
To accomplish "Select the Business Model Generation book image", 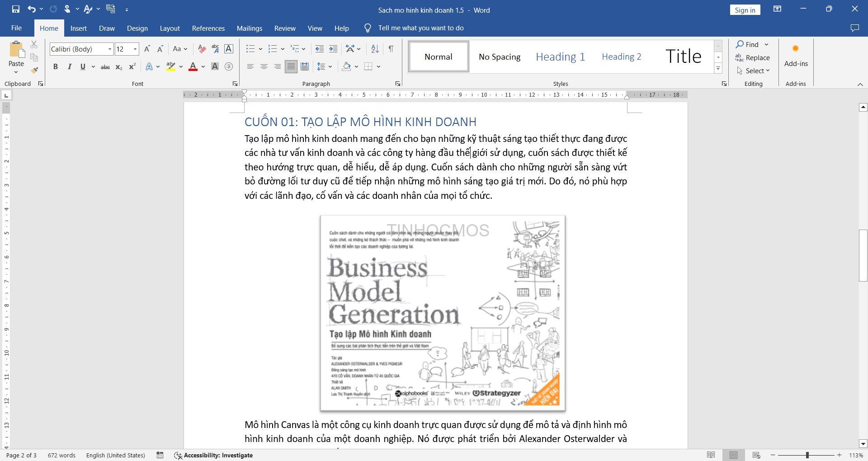I will 443,313.
